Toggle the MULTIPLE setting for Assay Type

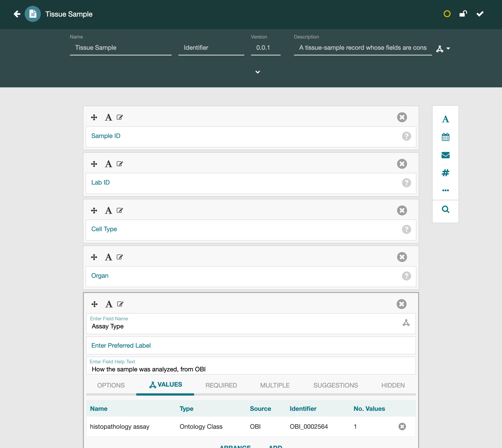275,385
